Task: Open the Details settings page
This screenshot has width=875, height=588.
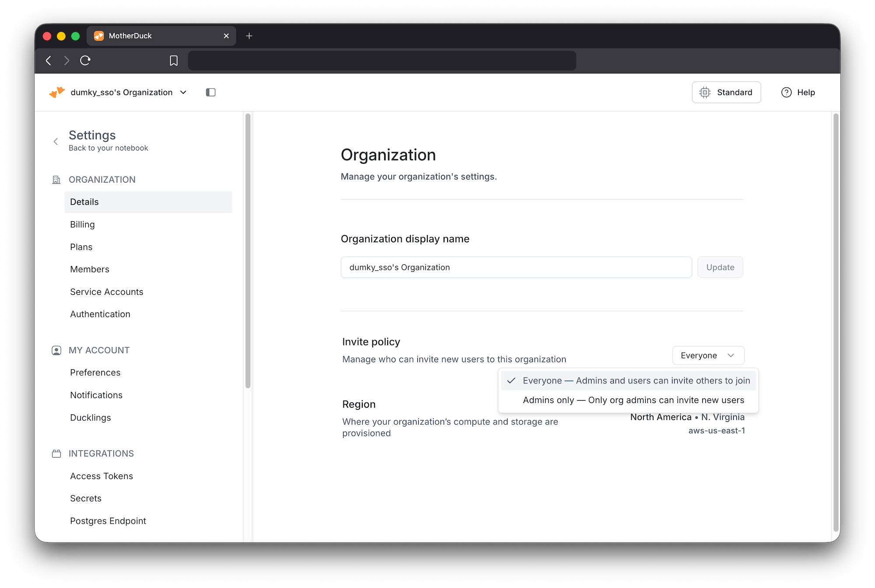Action: pos(148,202)
